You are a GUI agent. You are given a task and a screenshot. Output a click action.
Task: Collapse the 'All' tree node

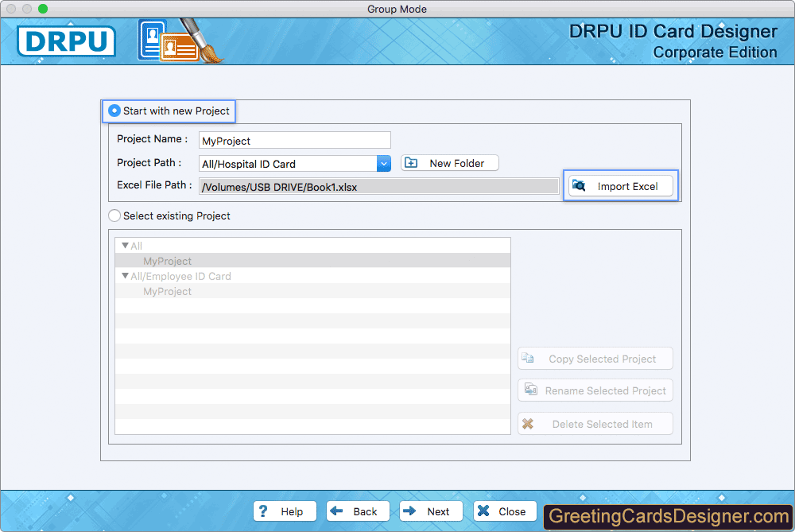pyautogui.click(x=125, y=246)
